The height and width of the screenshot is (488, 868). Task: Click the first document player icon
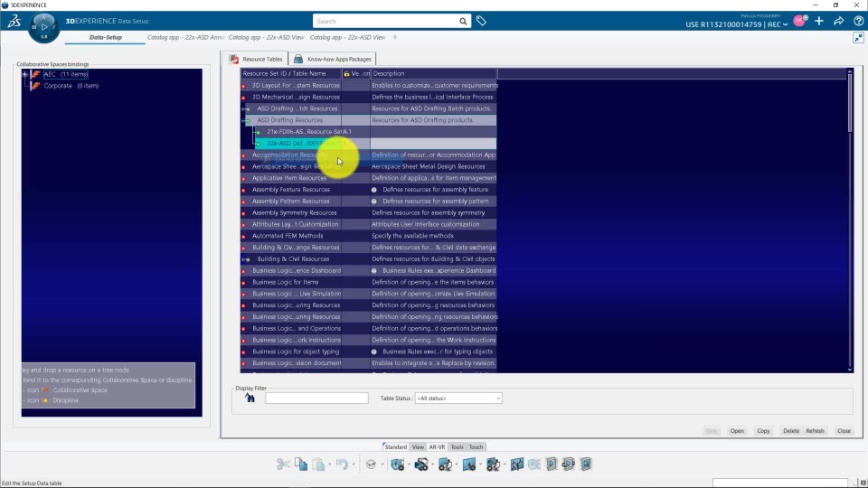(x=552, y=464)
